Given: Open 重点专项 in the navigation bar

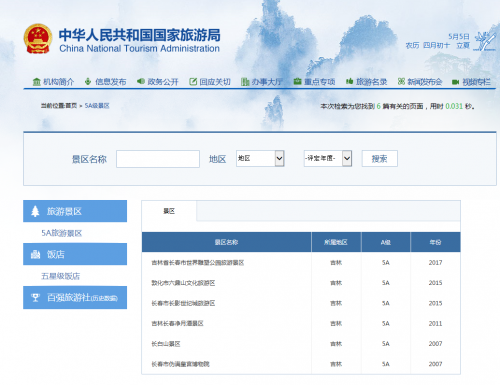Looking at the screenshot, I should coord(314,81).
